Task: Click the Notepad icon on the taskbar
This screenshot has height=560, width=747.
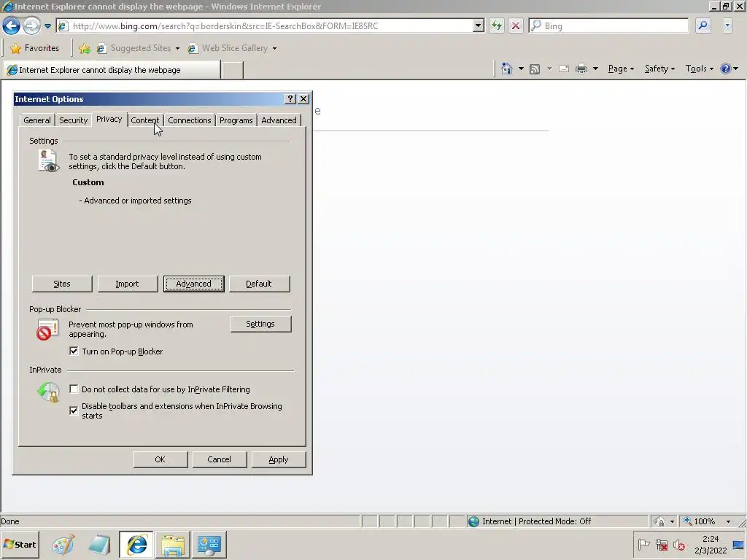Action: coord(99,545)
